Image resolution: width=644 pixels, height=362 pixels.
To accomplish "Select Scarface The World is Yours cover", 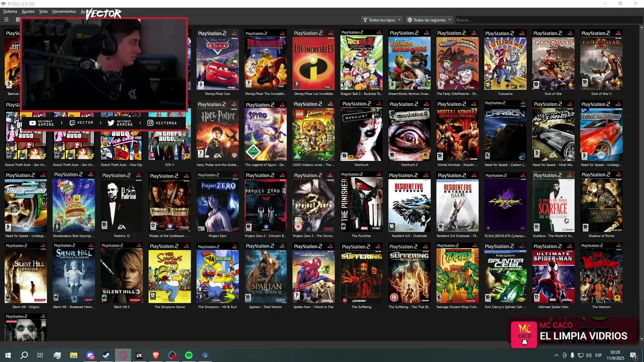I will tap(553, 202).
